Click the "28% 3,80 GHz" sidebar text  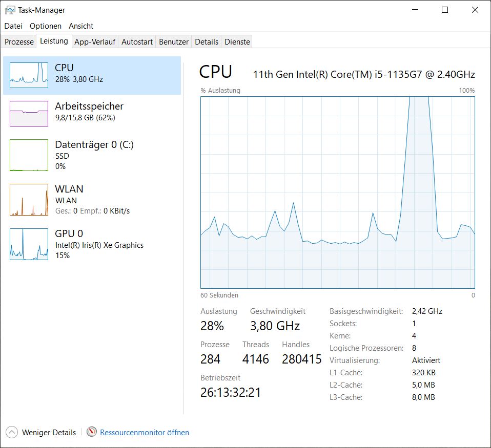tap(79, 79)
